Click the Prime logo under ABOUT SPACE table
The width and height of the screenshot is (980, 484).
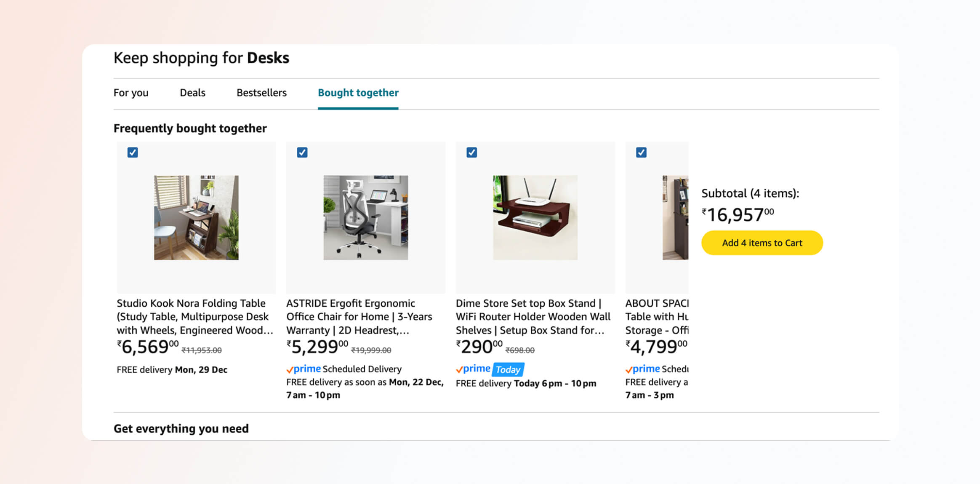[642, 369]
